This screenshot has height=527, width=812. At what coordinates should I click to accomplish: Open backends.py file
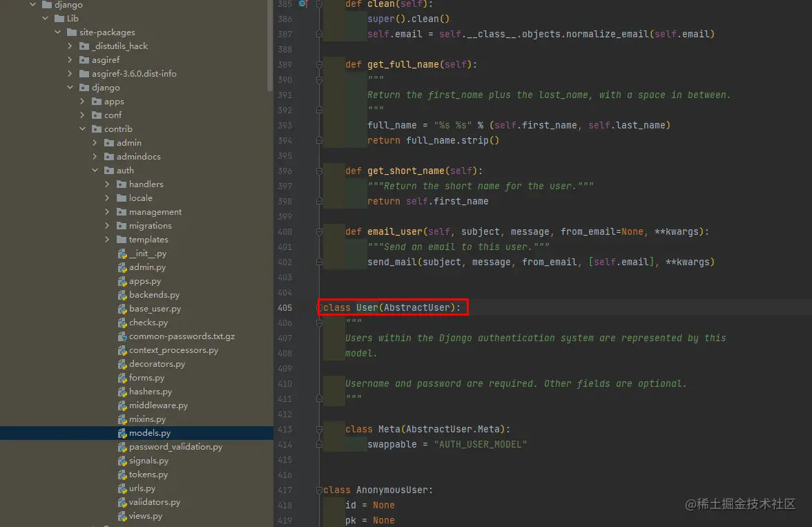pos(155,295)
